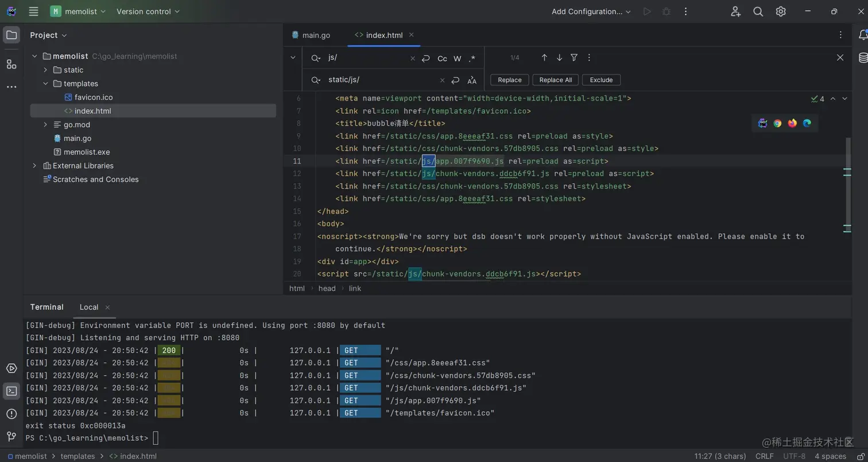The height and width of the screenshot is (462, 868).
Task: Expand the static folder in tree
Action: point(45,70)
